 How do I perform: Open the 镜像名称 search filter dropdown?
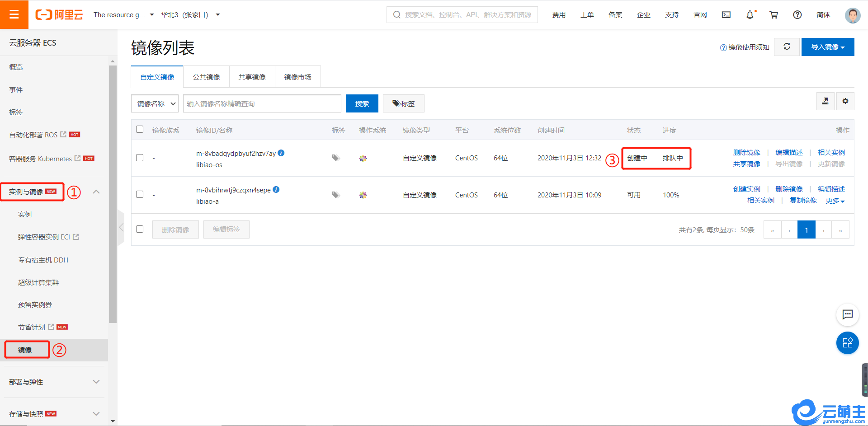point(155,103)
